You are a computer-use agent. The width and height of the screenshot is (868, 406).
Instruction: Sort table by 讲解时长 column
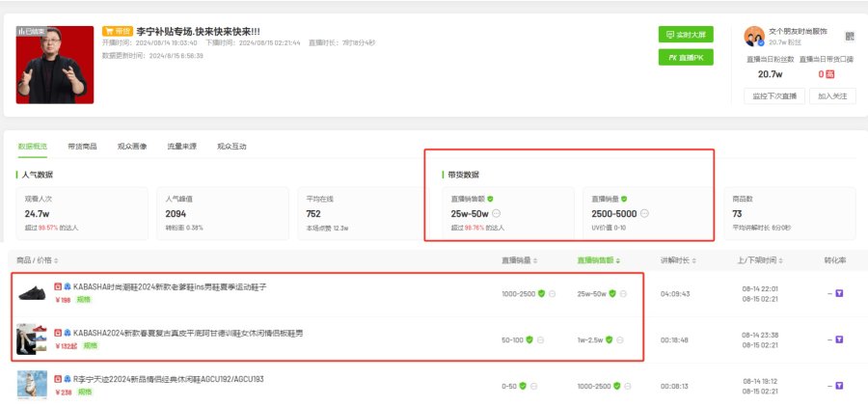(676, 260)
